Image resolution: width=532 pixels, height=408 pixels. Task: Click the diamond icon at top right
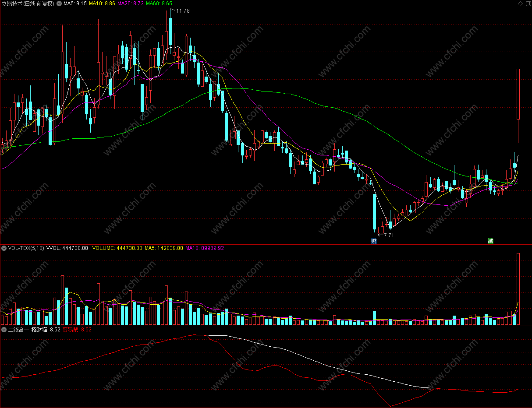pyautogui.click(x=520, y=4)
